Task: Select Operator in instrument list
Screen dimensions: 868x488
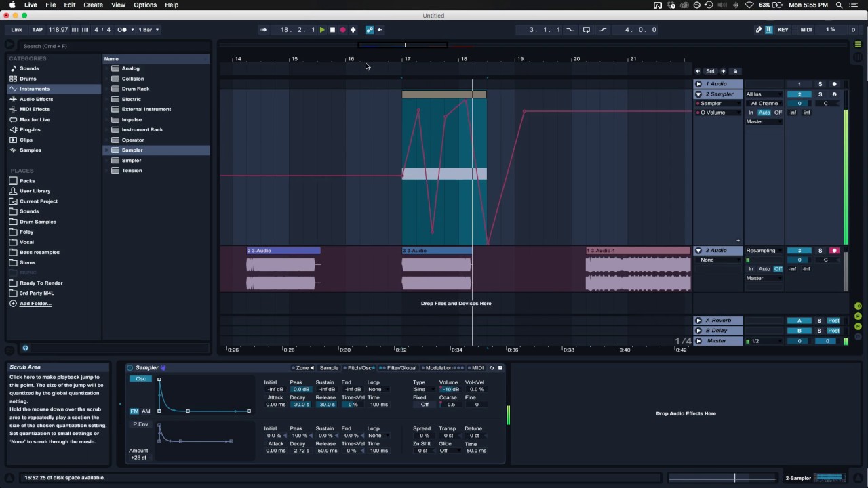Action: 133,140
